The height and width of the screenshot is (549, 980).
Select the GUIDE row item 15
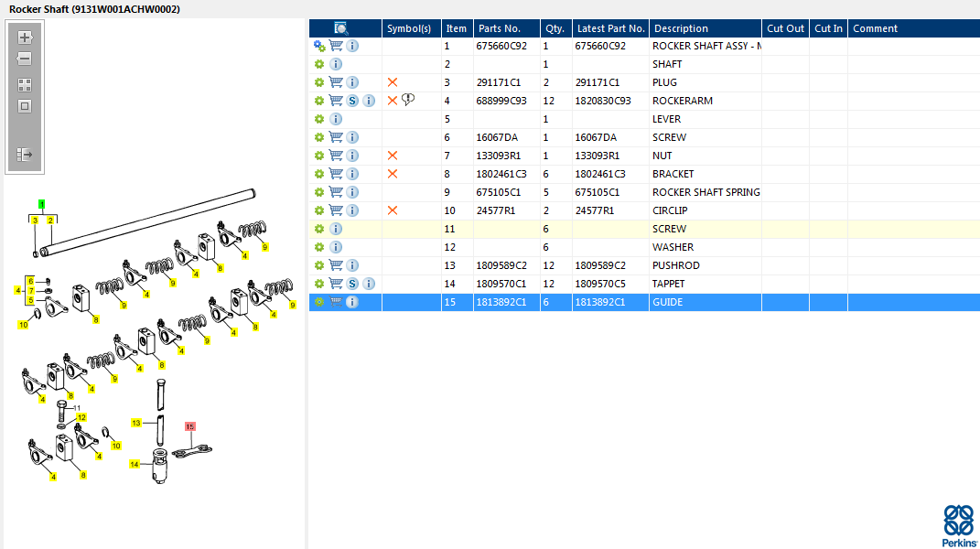[x=644, y=302]
